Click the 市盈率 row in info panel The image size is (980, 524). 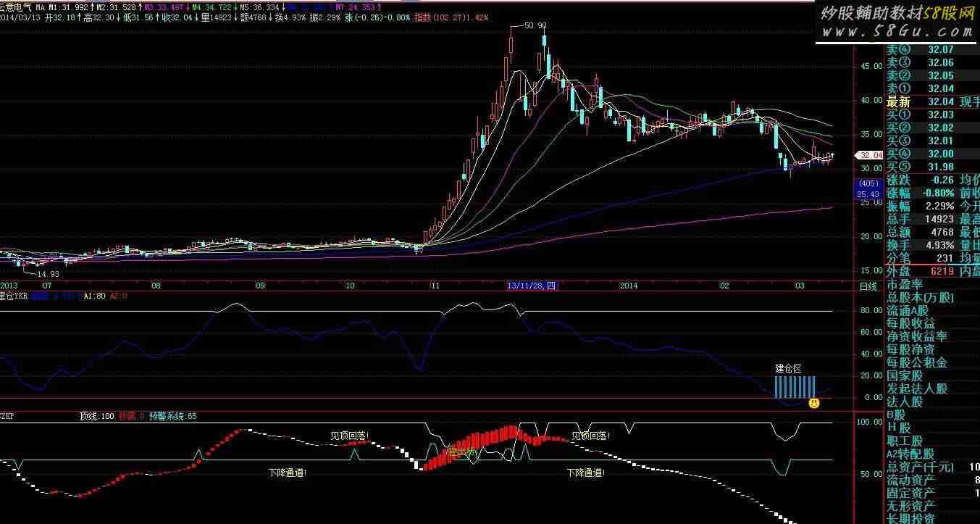(x=905, y=284)
